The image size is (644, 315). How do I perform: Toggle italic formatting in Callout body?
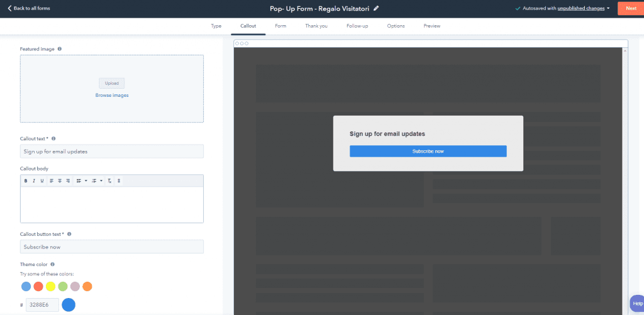click(x=34, y=181)
